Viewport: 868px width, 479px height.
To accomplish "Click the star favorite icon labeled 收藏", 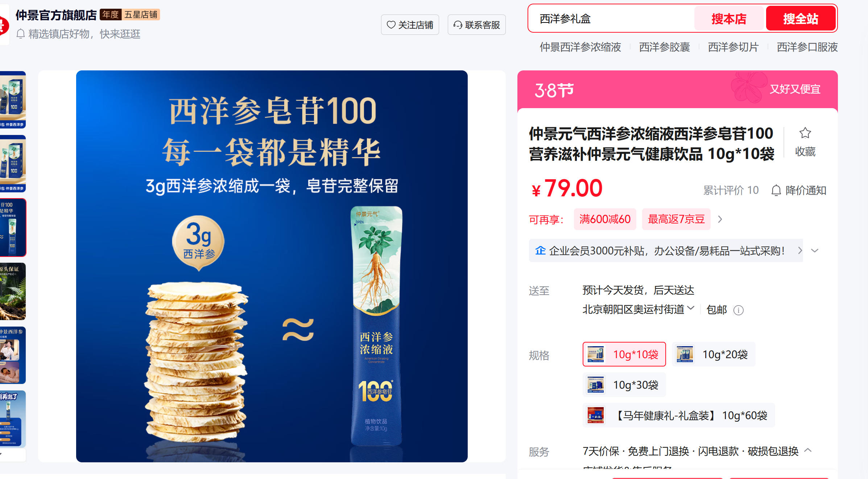I will [805, 133].
